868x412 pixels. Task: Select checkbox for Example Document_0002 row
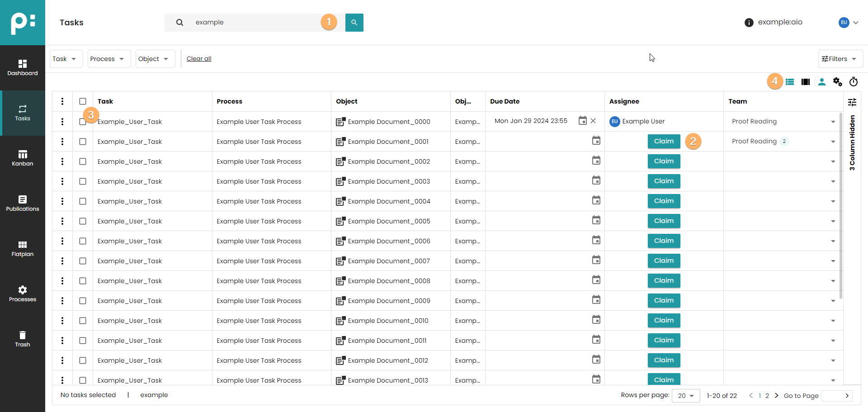click(x=83, y=161)
